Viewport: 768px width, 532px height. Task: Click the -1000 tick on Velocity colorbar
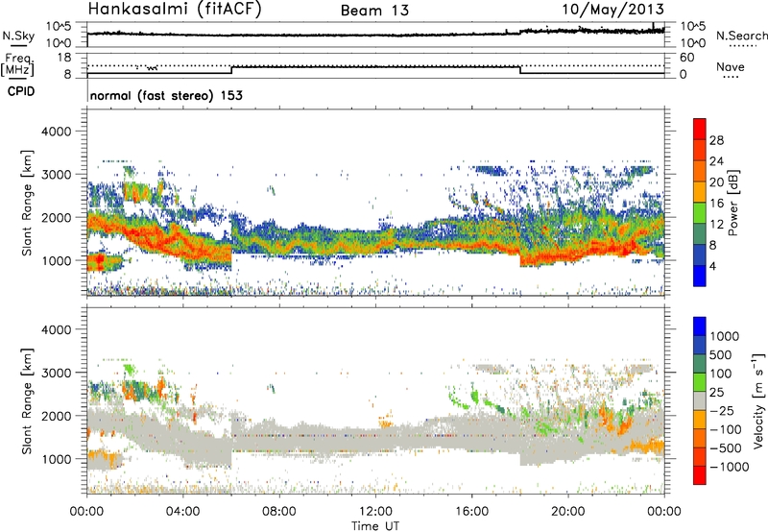pyautogui.click(x=730, y=467)
